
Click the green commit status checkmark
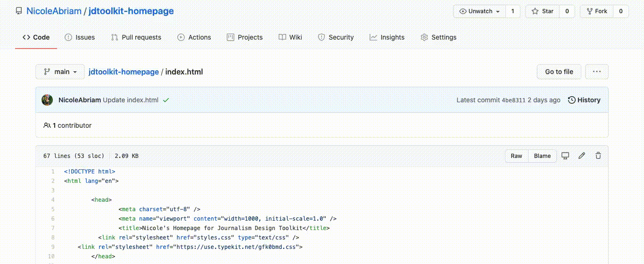(166, 100)
